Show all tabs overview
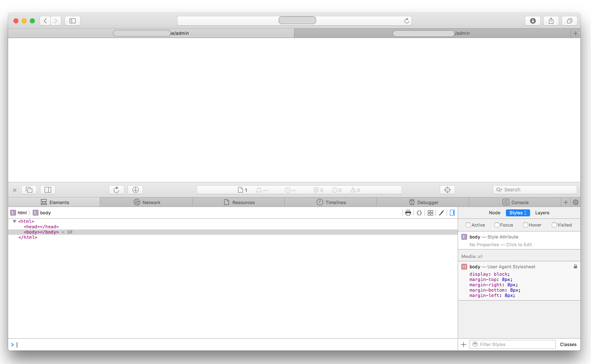 click(569, 21)
